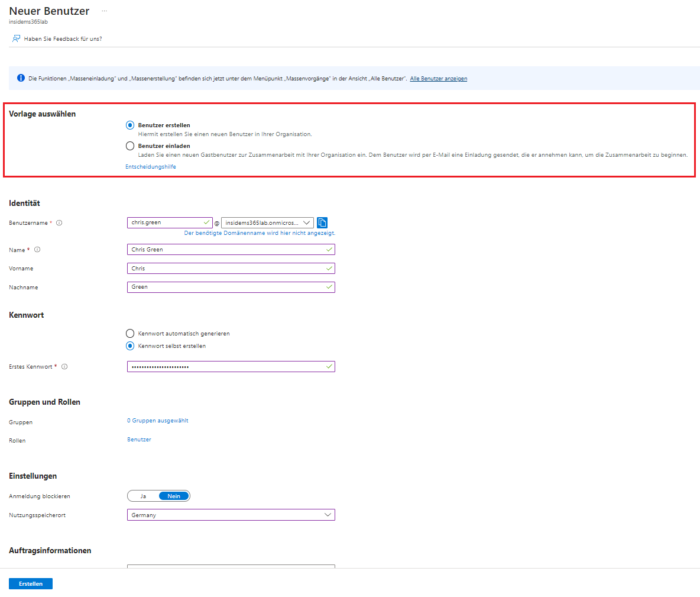This screenshot has width=700, height=597.
Task: Select Kennwort selbst erstellen option
Action: 130,346
